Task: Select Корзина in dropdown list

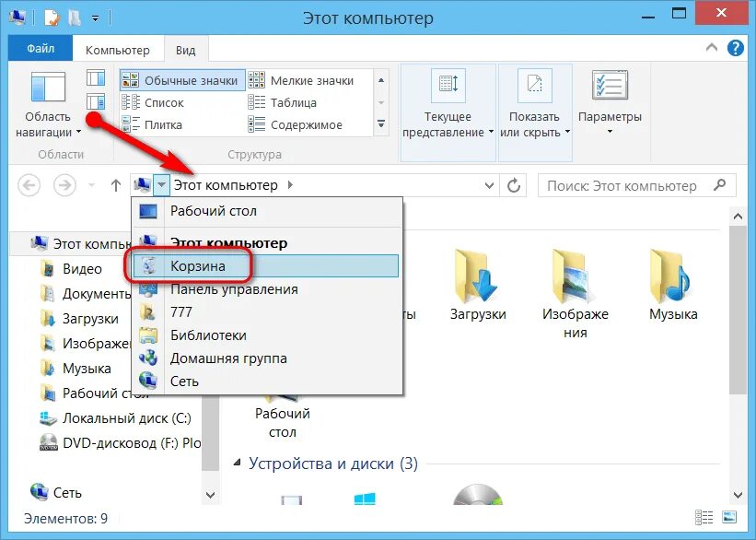Action: [266, 266]
